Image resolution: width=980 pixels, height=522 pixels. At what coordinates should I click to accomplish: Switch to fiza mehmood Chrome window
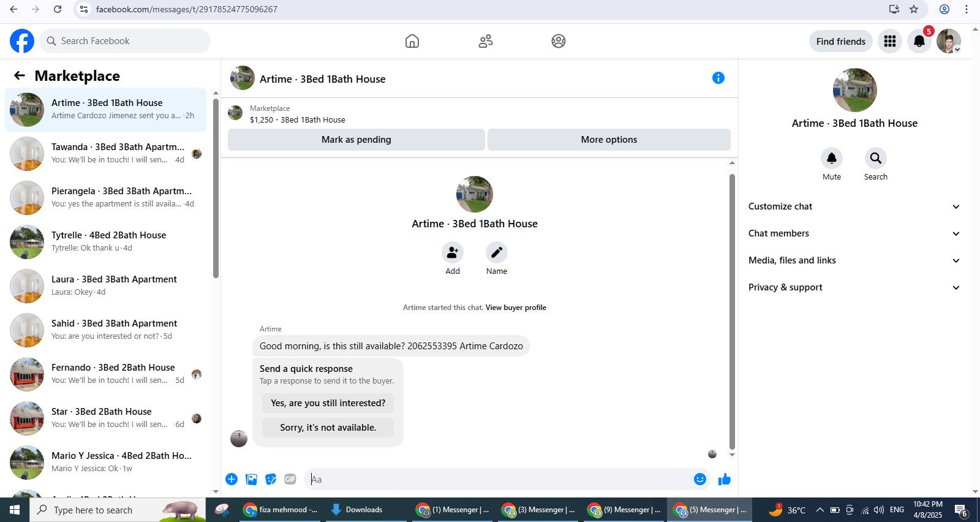pos(280,510)
